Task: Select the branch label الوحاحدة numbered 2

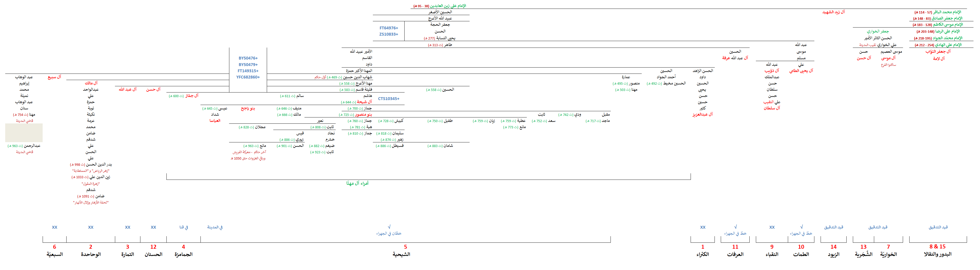Action: (x=90, y=254)
